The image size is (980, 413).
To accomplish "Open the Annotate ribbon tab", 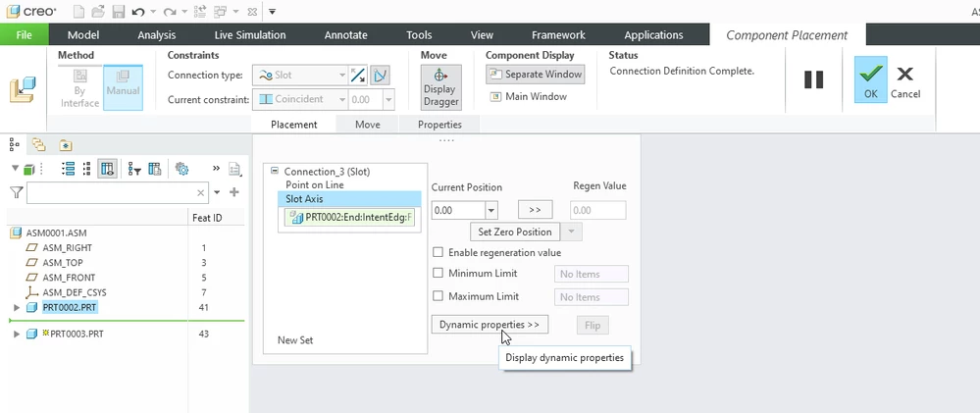I will click(x=345, y=35).
